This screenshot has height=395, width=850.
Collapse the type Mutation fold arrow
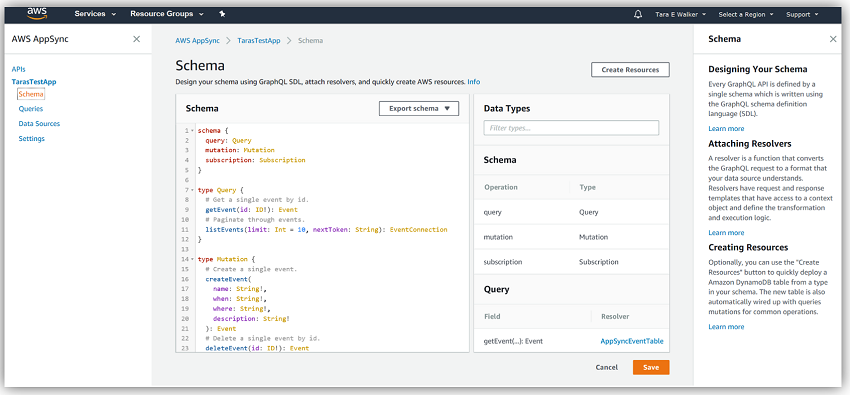click(192, 260)
